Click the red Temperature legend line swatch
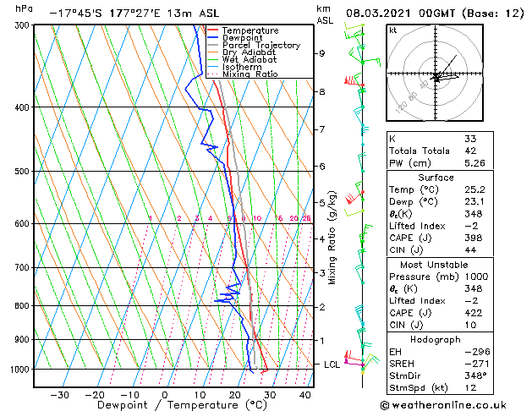 212,30
